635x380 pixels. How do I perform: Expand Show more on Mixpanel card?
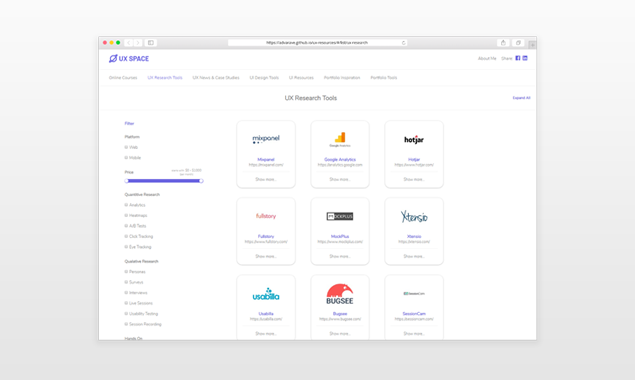tap(266, 179)
